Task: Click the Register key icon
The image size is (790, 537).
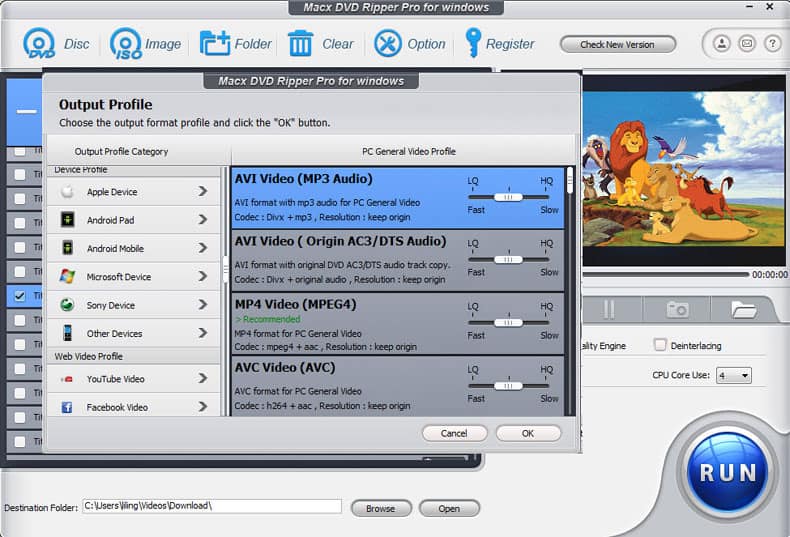Action: [x=473, y=43]
